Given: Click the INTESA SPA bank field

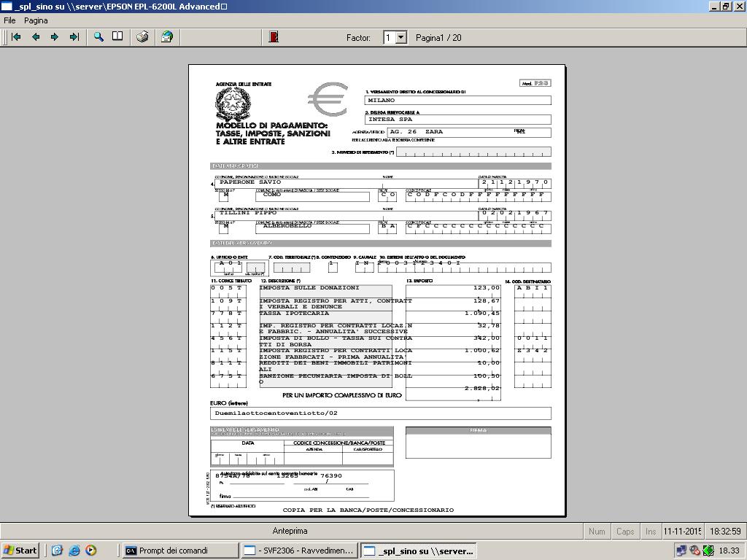Looking at the screenshot, I should [x=458, y=120].
